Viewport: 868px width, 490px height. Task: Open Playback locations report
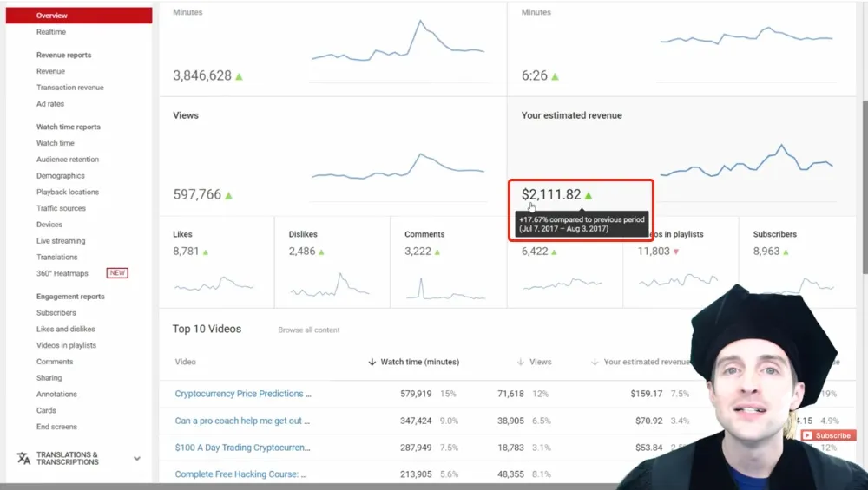coord(68,192)
